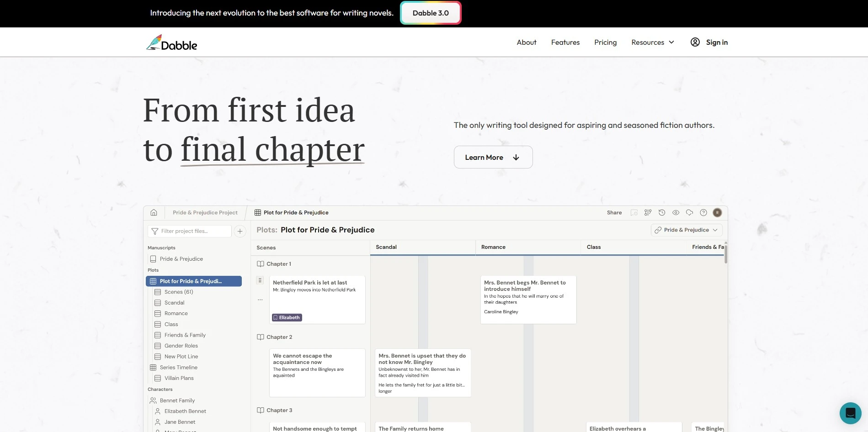Screen dimensions: 868x432
Task: Select the Plot for Pride & Prejudice tab
Action: tap(292, 212)
